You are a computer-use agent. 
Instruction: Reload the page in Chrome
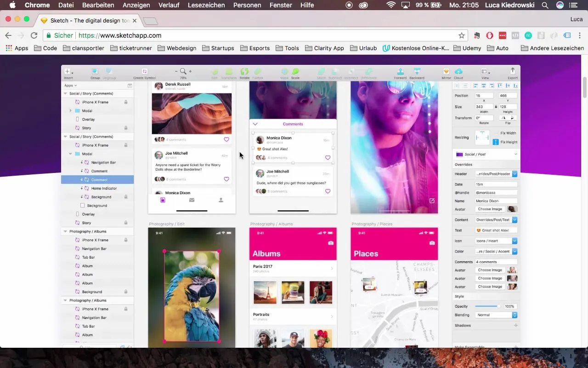coord(34,35)
